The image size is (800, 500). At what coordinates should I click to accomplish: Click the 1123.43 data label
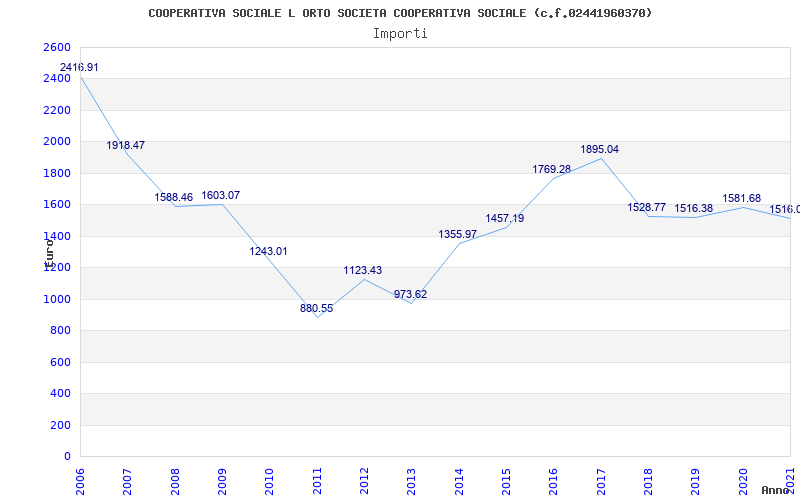pos(363,271)
